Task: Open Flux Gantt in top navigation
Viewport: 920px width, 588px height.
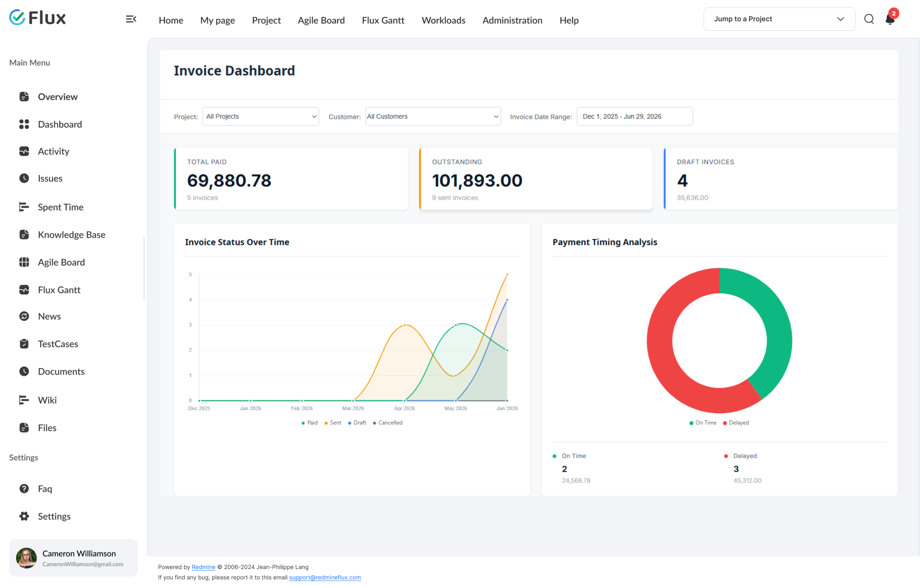Action: 383,20
